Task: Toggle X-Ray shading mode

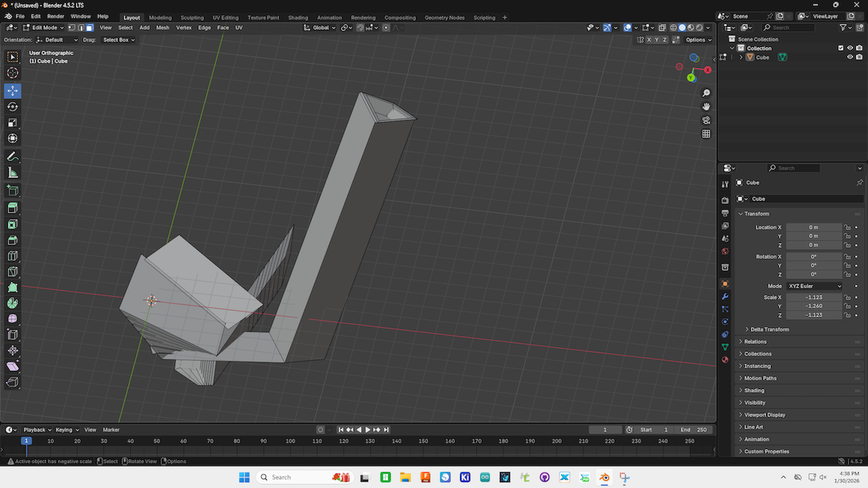Action: [663, 27]
